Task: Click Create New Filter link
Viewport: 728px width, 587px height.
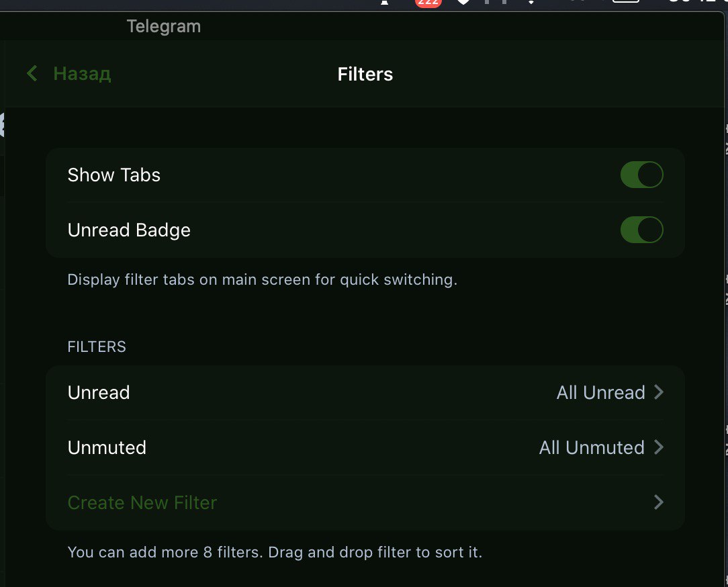Action: 142,502
